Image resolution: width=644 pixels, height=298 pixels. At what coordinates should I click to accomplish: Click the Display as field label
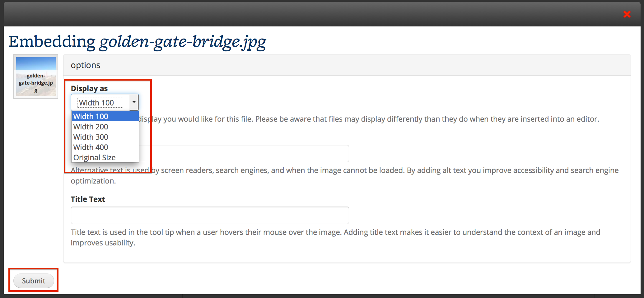pos(89,89)
